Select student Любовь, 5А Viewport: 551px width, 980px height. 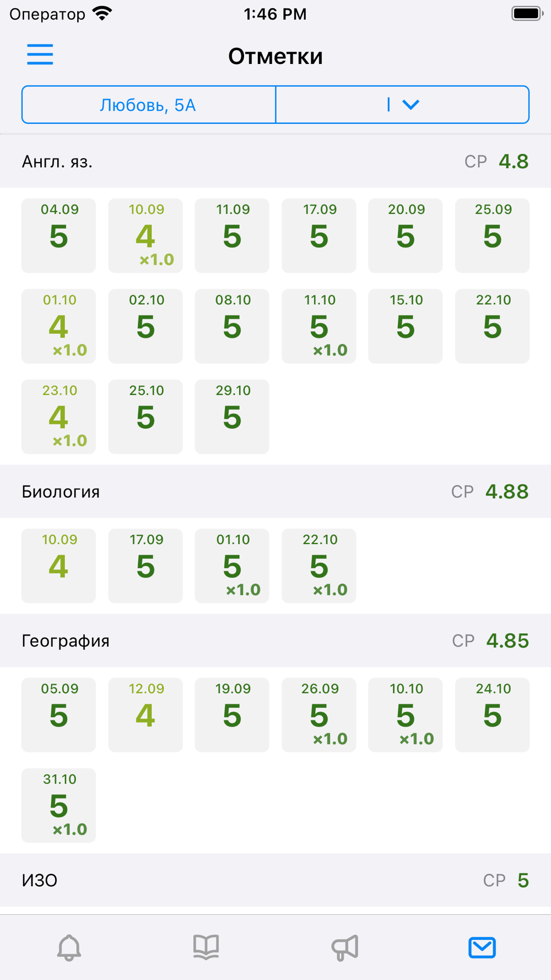pos(148,105)
